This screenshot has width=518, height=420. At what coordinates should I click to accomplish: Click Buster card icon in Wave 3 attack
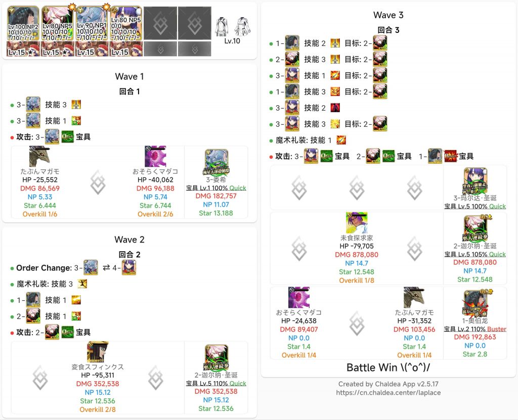(451, 156)
